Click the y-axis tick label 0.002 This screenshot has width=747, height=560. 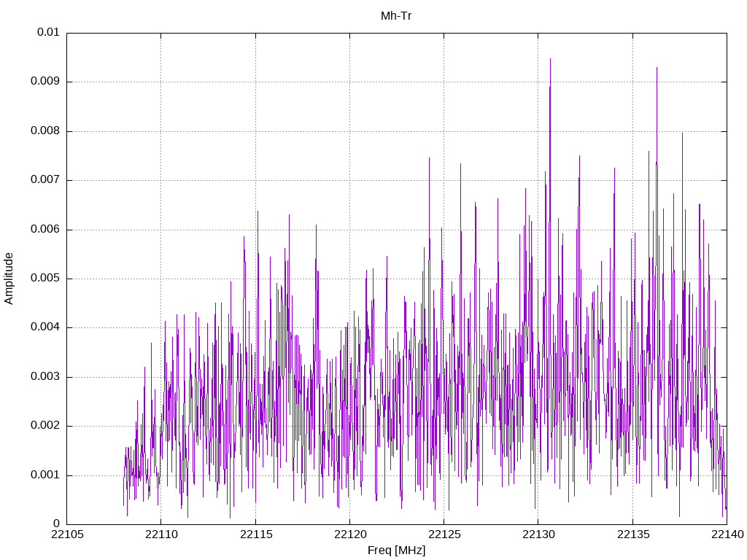coord(44,426)
